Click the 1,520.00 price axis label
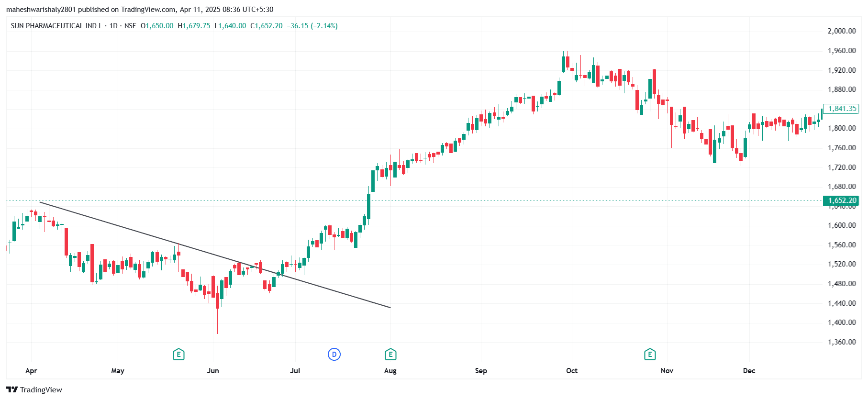868x400 pixels. 842,264
